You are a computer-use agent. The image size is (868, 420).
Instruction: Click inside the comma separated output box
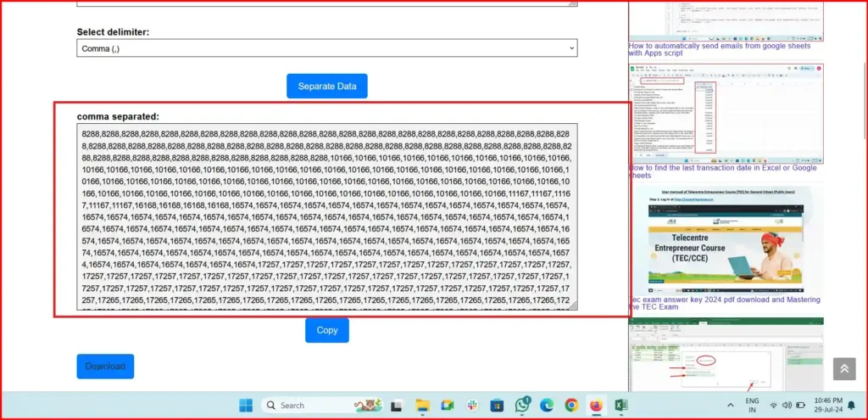coord(326,216)
